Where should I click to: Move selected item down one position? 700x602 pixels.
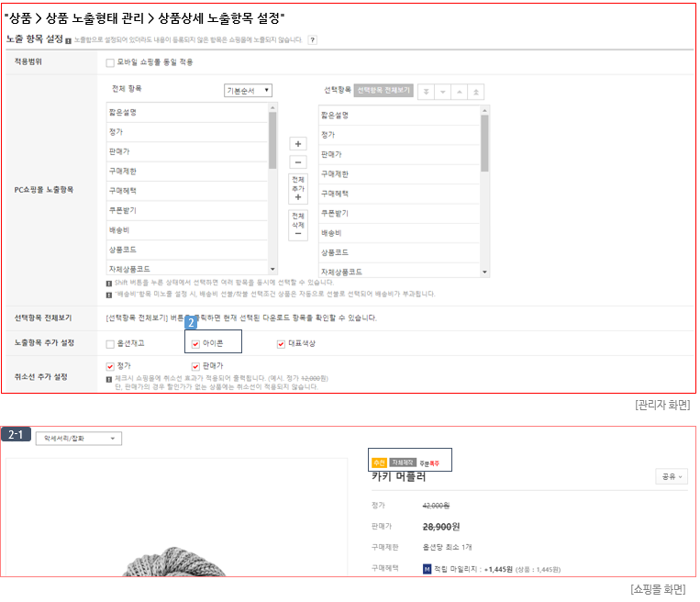tap(442, 92)
